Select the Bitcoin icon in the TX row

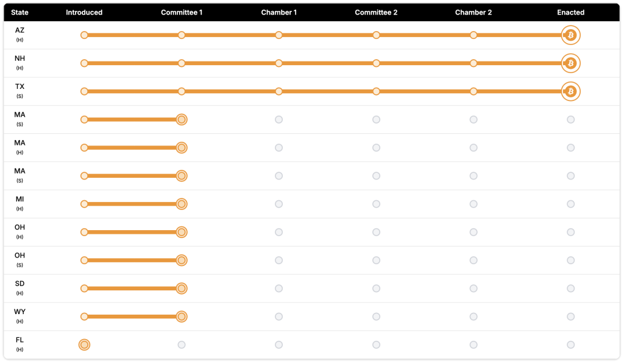click(x=570, y=91)
